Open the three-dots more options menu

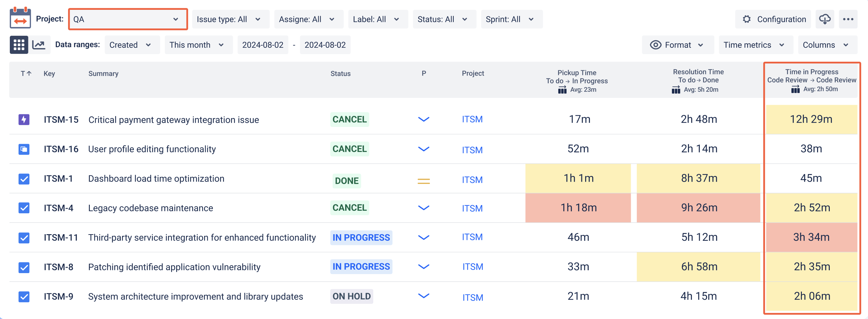848,19
